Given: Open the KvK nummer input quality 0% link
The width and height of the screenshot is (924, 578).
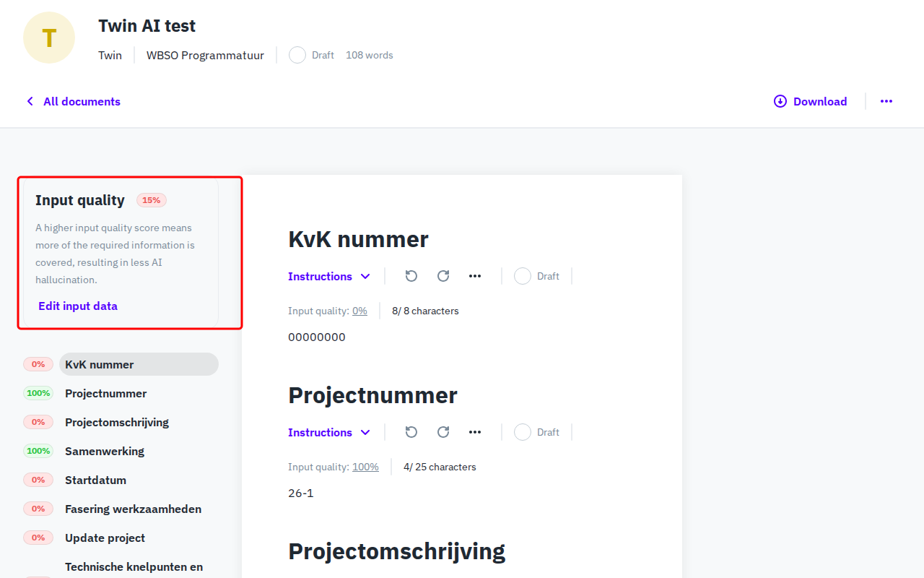Looking at the screenshot, I should tap(359, 311).
